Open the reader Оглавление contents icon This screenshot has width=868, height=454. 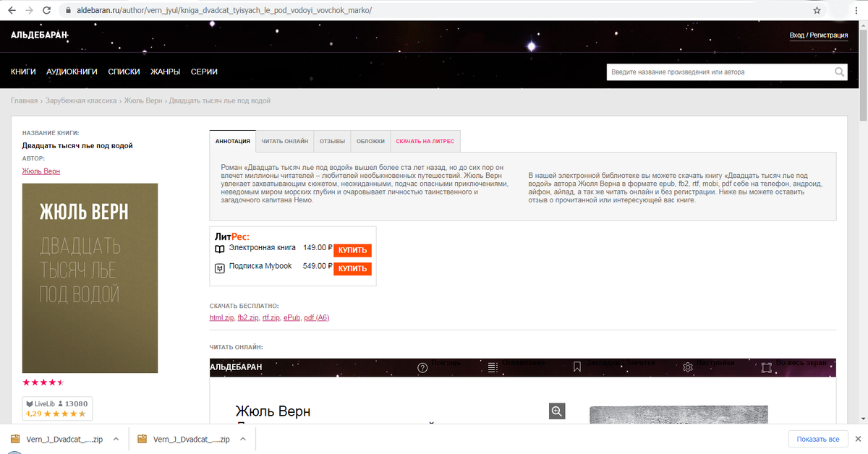[493, 367]
